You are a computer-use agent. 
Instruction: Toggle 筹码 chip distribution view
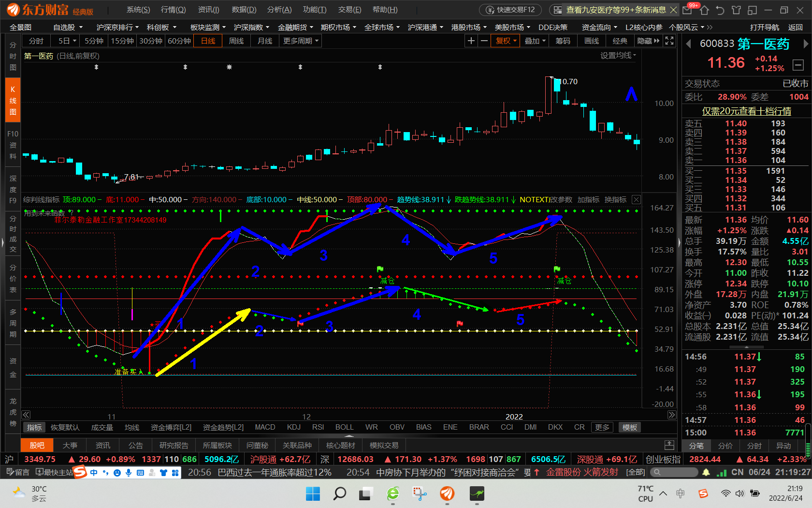pyautogui.click(x=563, y=41)
